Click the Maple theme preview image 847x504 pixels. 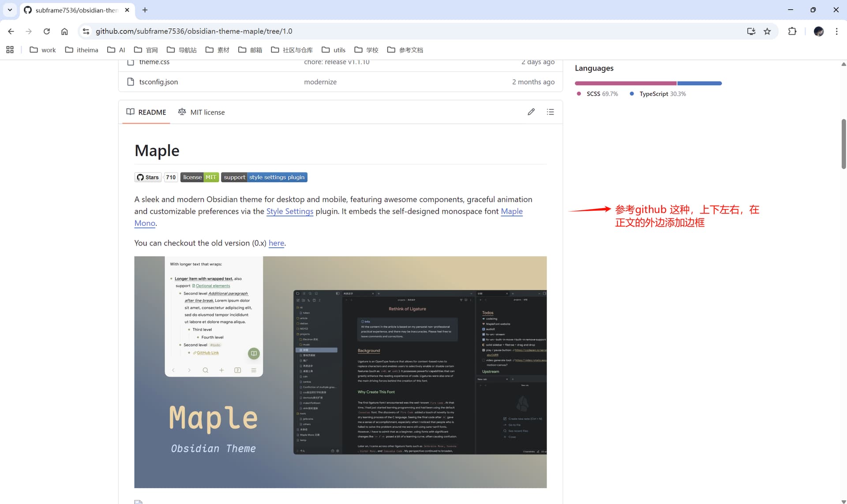pyautogui.click(x=340, y=372)
